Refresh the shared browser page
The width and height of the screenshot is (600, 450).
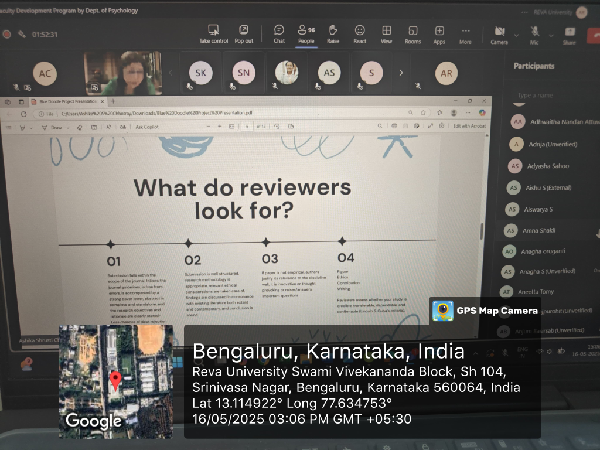point(23,114)
